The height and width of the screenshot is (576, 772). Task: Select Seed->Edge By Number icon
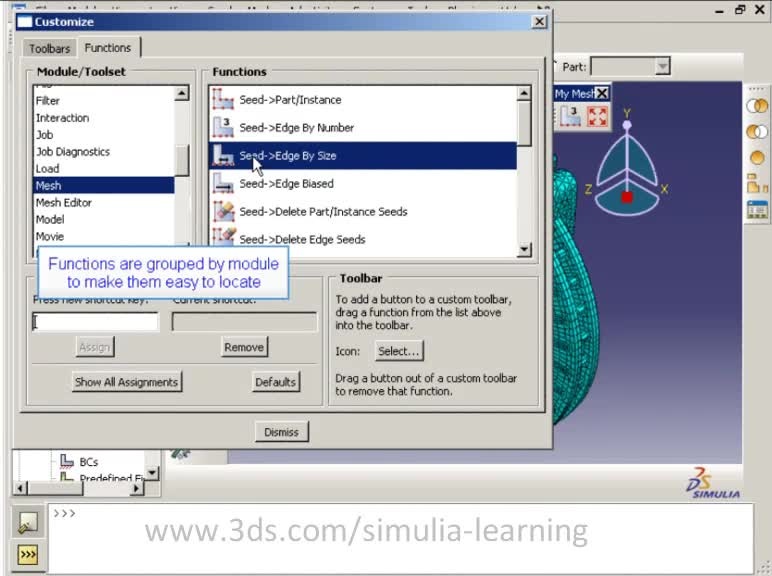click(223, 128)
